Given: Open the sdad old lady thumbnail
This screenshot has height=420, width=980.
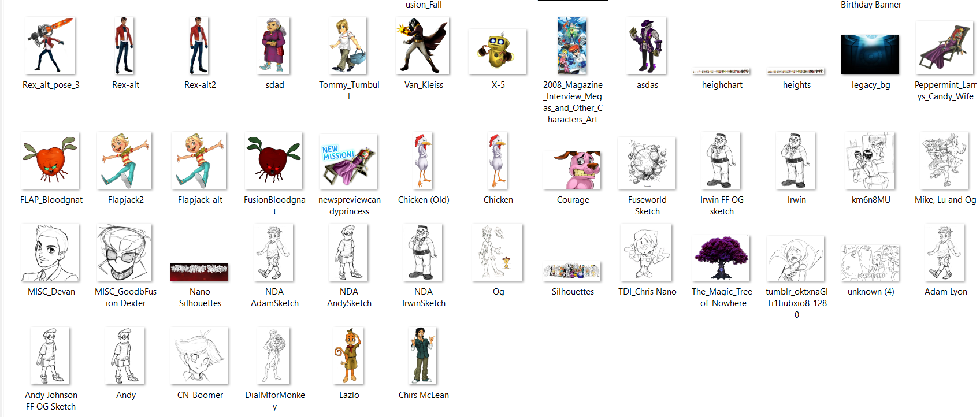Looking at the screenshot, I should pyautogui.click(x=274, y=46).
